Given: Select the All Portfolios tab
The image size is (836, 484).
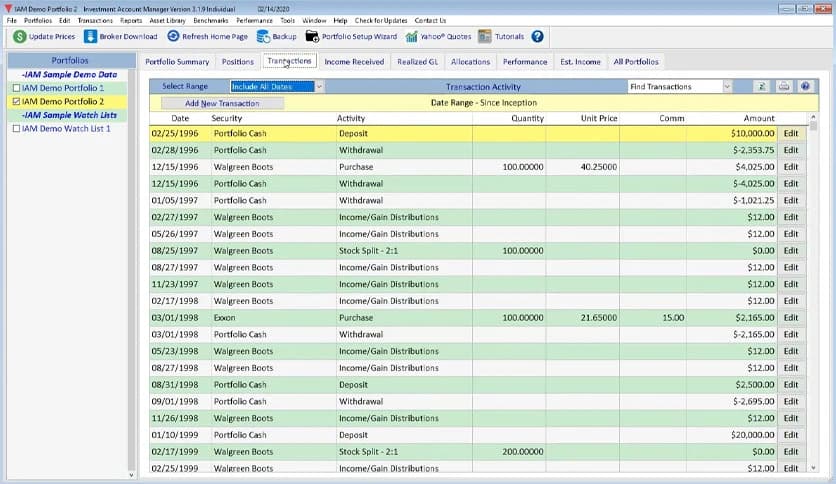Looking at the screenshot, I should coord(636,61).
